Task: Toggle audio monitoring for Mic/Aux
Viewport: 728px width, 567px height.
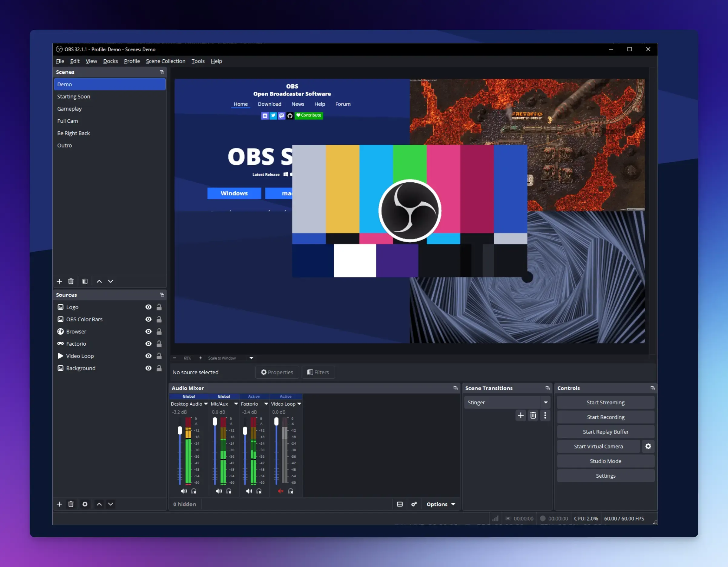Action: click(229, 491)
